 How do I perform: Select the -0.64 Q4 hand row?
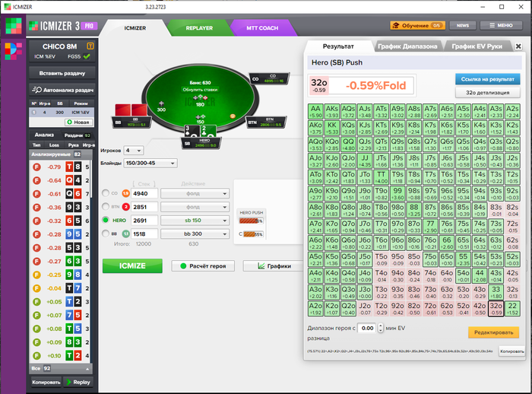pos(60,180)
